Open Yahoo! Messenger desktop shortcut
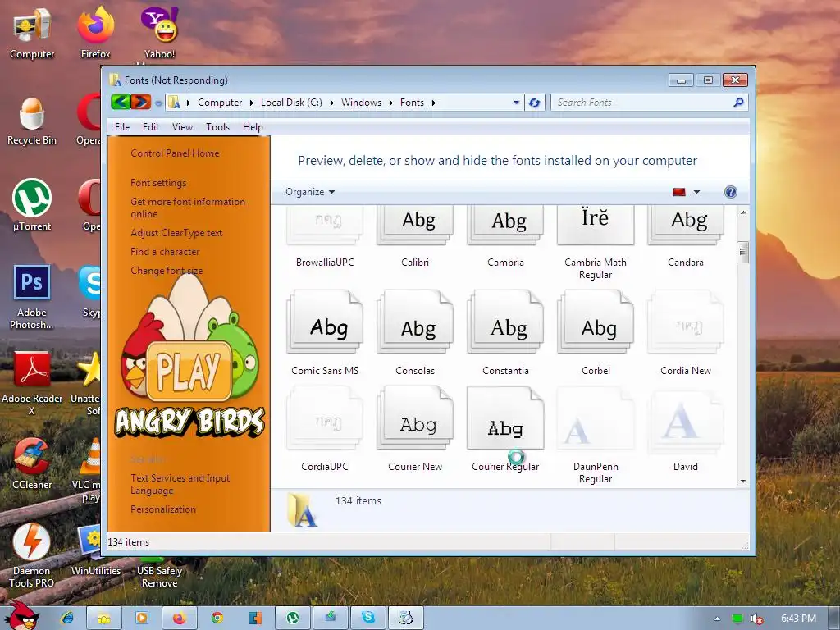 click(159, 32)
